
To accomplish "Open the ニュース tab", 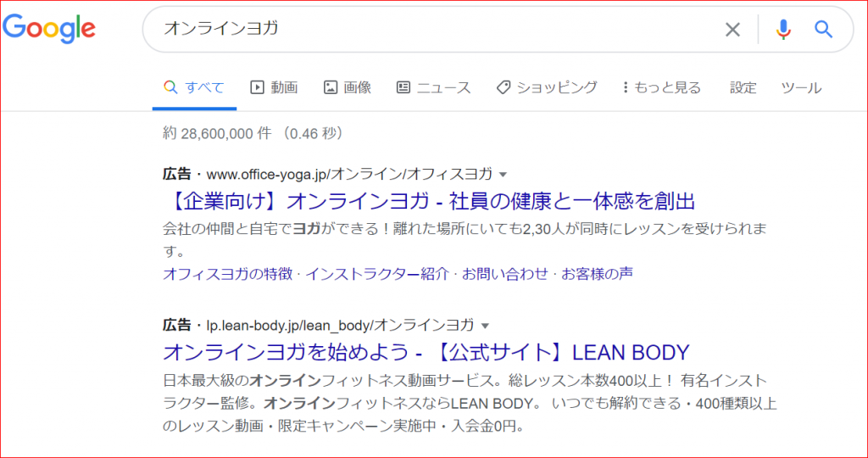I will pyautogui.click(x=433, y=87).
